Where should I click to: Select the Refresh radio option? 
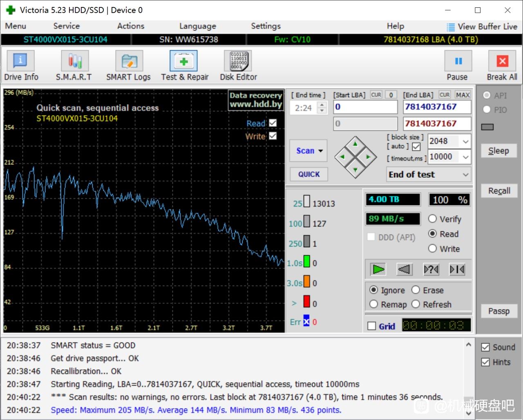click(416, 304)
